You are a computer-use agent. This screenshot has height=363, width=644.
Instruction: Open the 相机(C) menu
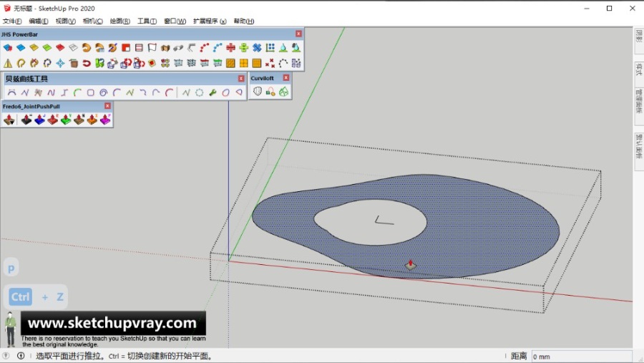click(x=92, y=21)
